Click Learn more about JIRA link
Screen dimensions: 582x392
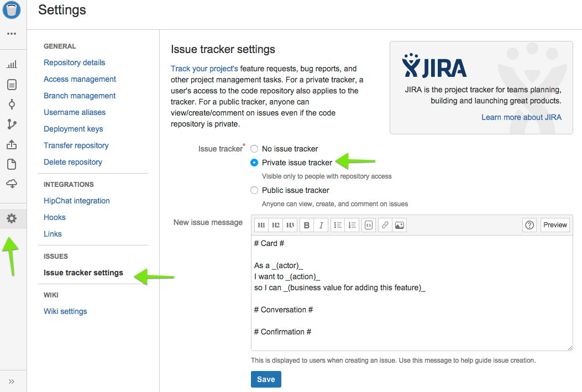pyautogui.click(x=522, y=117)
